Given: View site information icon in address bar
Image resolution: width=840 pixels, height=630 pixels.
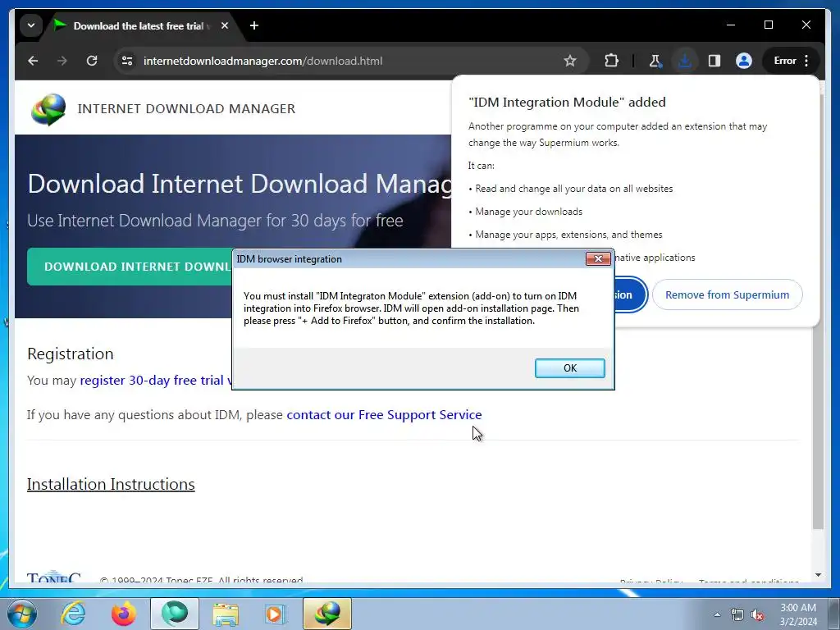Looking at the screenshot, I should (x=127, y=61).
